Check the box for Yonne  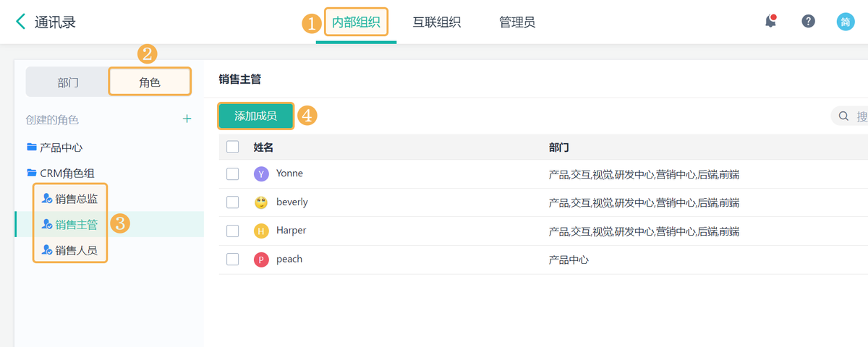pos(233,174)
